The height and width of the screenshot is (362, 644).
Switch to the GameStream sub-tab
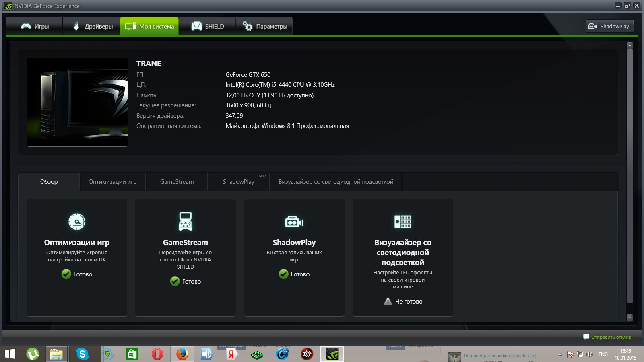tap(177, 182)
